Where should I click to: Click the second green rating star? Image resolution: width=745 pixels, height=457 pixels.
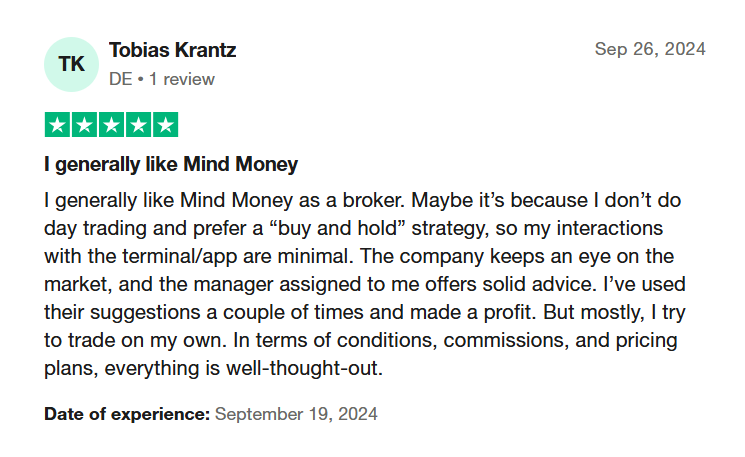[x=85, y=125]
